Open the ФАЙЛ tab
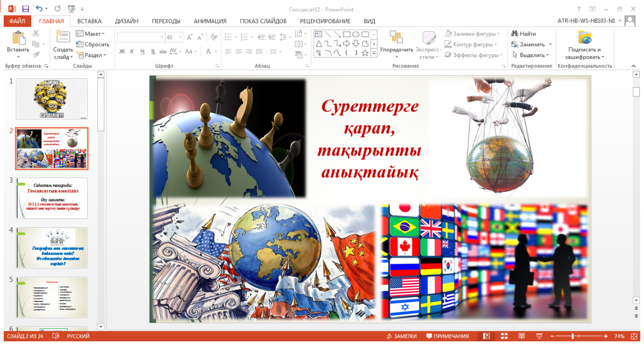Screen dimensions: 644x345 coord(17,21)
